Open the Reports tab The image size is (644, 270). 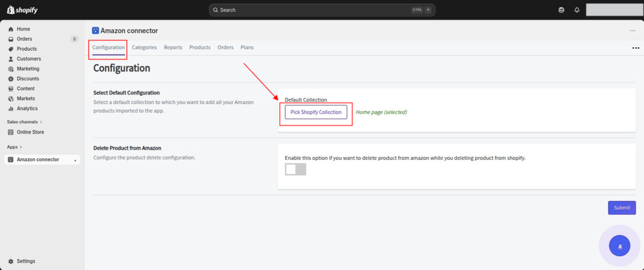pos(173,48)
